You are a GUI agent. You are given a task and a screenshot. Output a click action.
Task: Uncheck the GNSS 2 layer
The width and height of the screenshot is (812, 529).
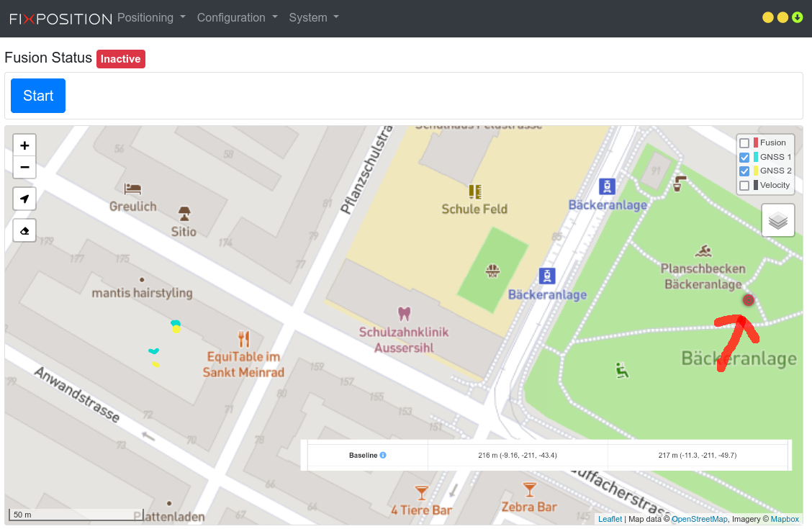click(744, 171)
